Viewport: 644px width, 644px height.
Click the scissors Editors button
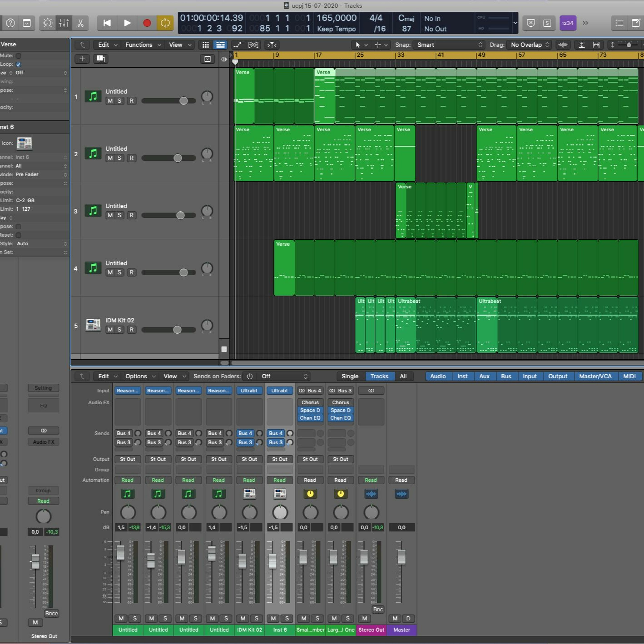pyautogui.click(x=80, y=23)
